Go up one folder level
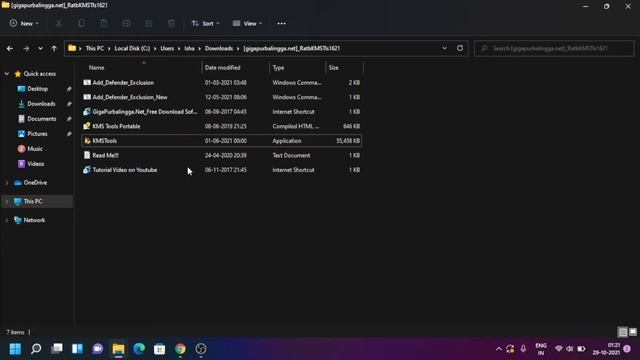The image size is (640, 360). click(x=54, y=49)
